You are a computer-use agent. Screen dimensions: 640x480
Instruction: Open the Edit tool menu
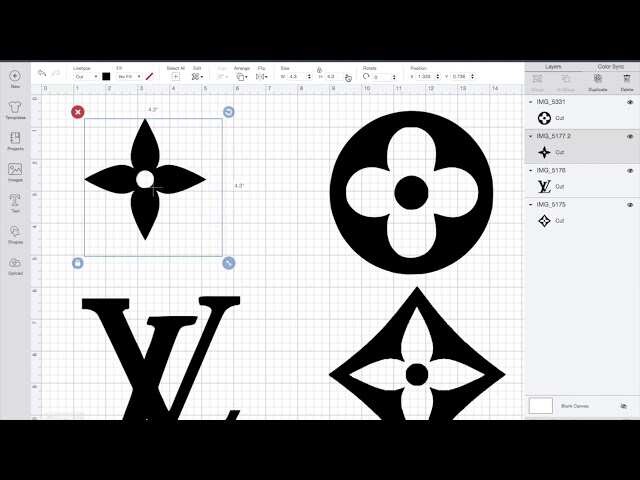pos(197,76)
